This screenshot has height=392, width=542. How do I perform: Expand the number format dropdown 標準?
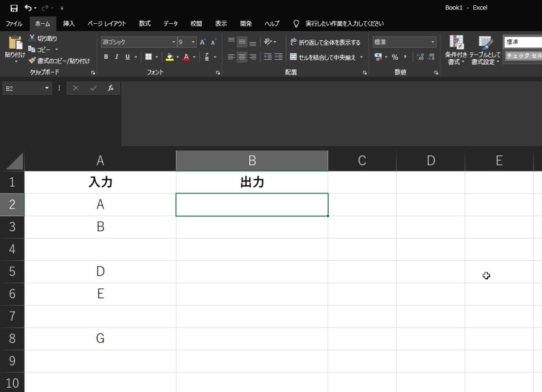[432, 42]
